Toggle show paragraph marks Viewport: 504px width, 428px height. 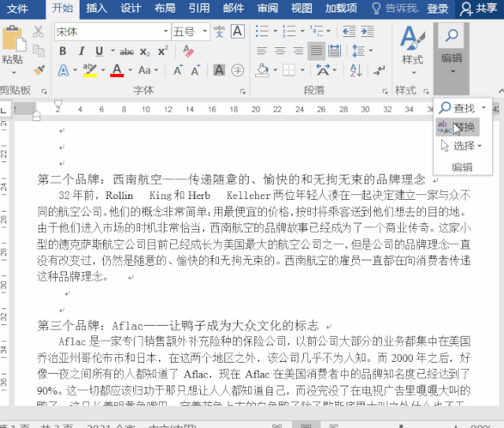[x=379, y=70]
